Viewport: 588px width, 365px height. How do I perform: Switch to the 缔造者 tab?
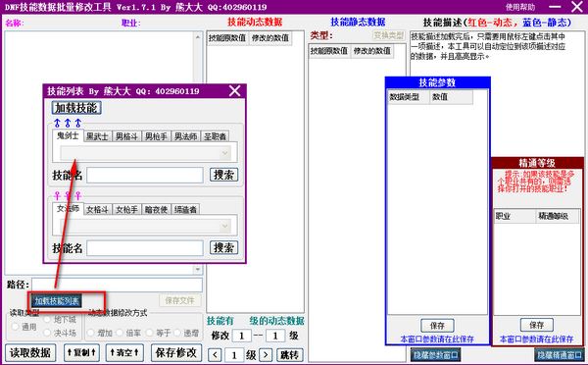click(x=185, y=210)
